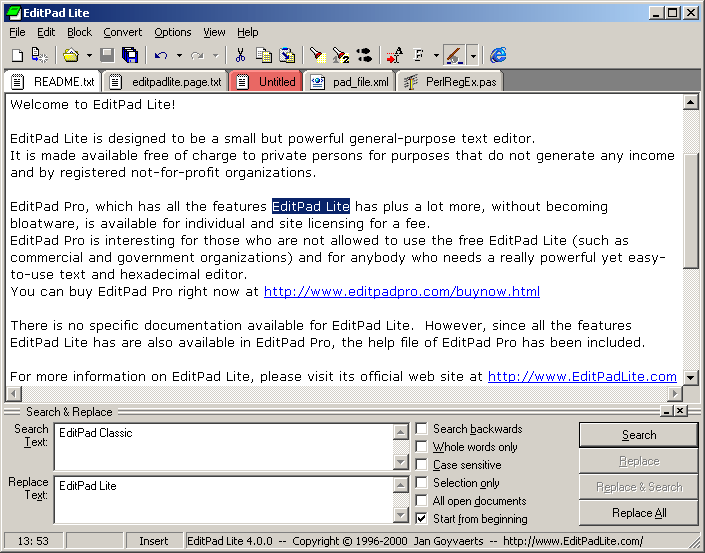Switch to the PerlRegEx.pas tab
705x553 pixels.
tap(450, 82)
